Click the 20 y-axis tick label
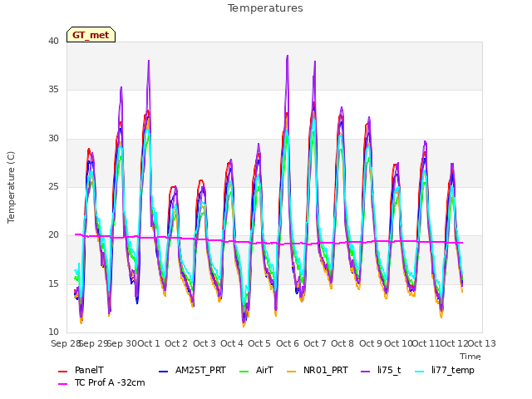 click(x=53, y=234)
